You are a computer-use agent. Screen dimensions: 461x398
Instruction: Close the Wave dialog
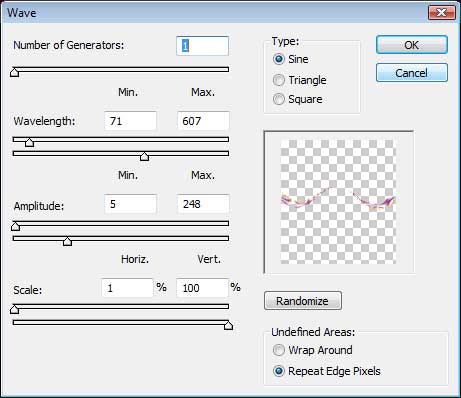click(442, 13)
